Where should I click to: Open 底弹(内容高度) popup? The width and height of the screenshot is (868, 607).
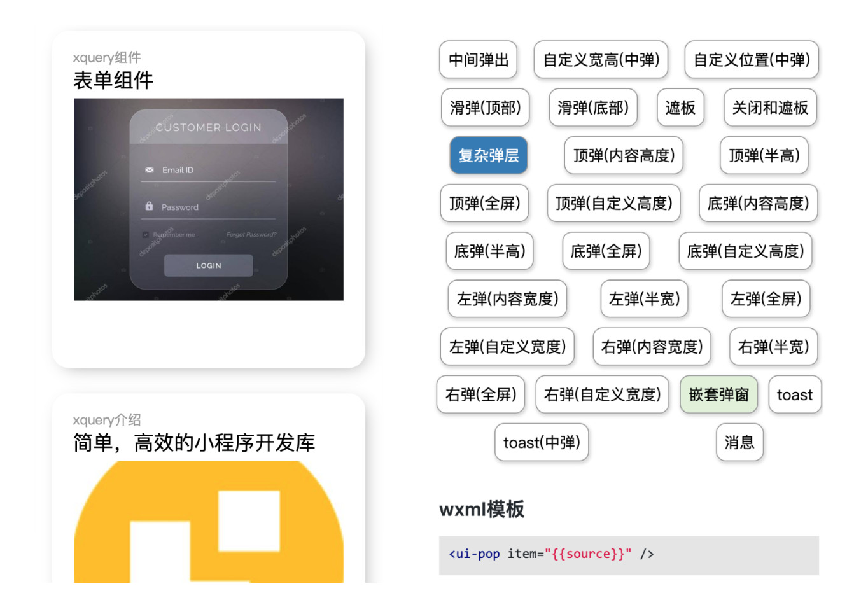tap(758, 203)
